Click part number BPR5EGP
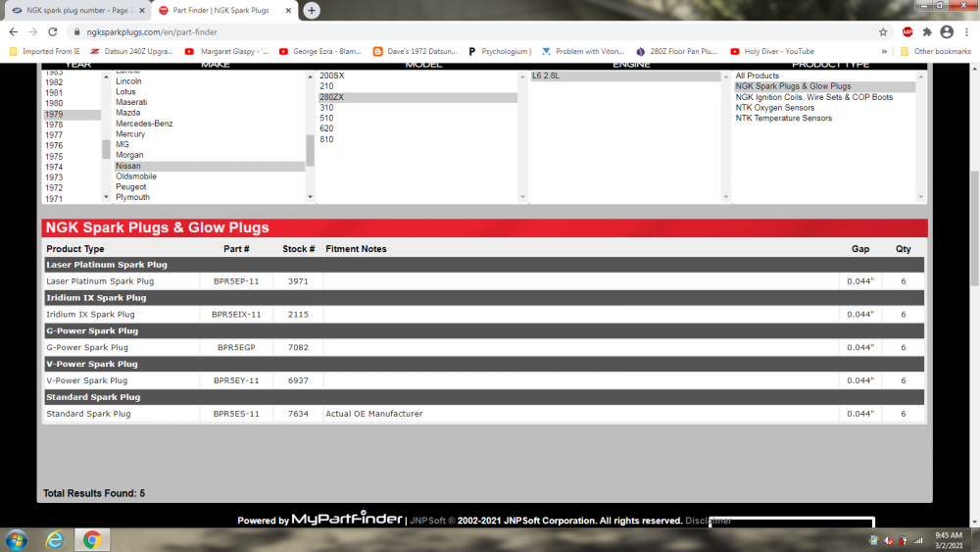The width and height of the screenshot is (980, 552). click(236, 348)
